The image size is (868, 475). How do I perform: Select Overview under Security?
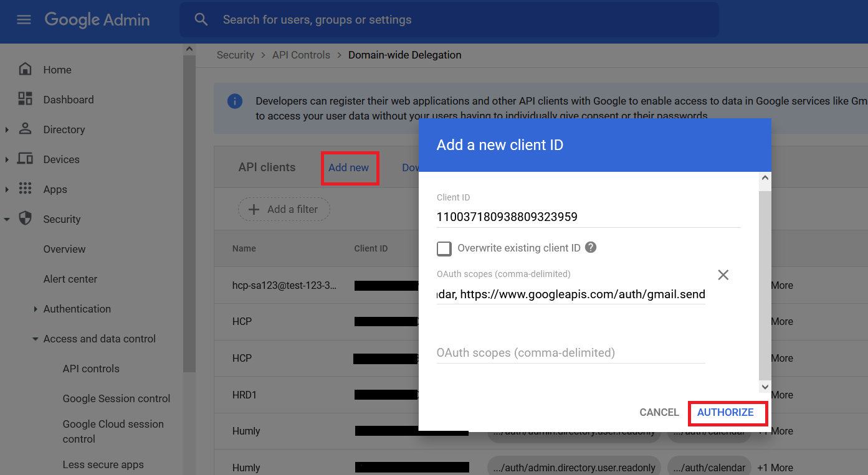coord(64,248)
